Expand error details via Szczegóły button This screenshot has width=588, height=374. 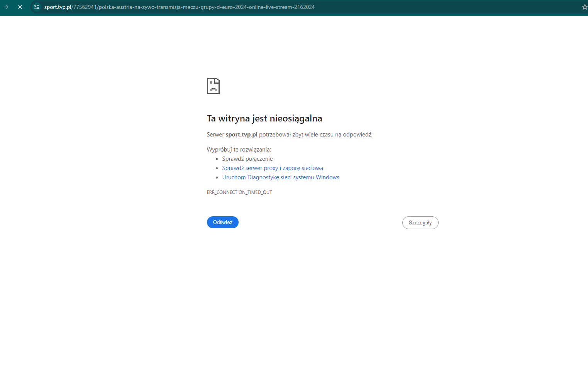[420, 223]
